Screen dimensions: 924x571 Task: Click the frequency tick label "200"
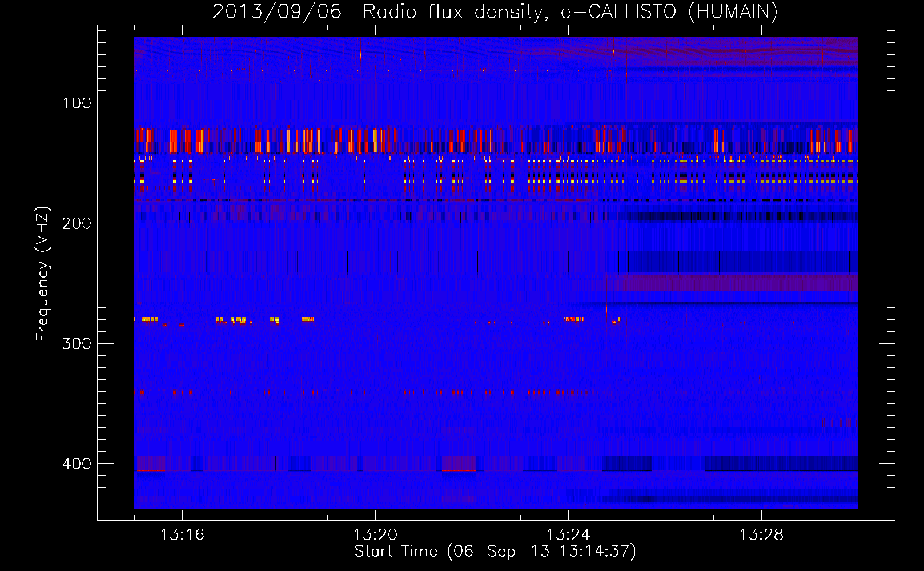point(77,223)
